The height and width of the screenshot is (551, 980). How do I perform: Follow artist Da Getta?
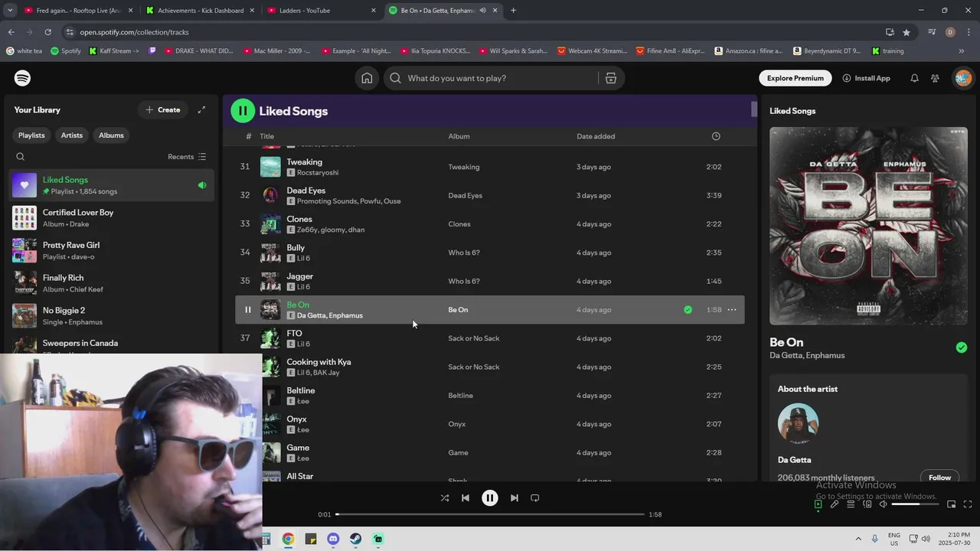point(939,478)
